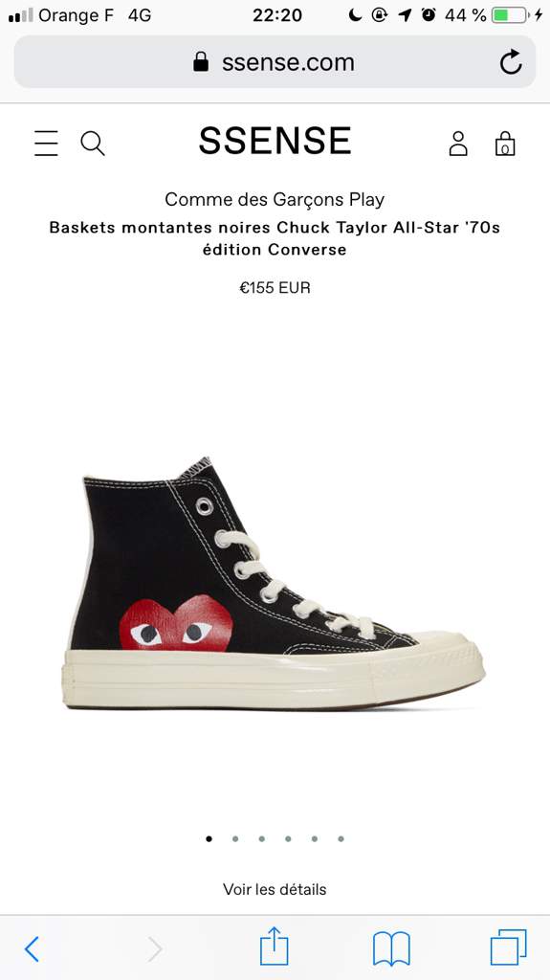Open the Safari tabs overview icon

click(x=508, y=947)
